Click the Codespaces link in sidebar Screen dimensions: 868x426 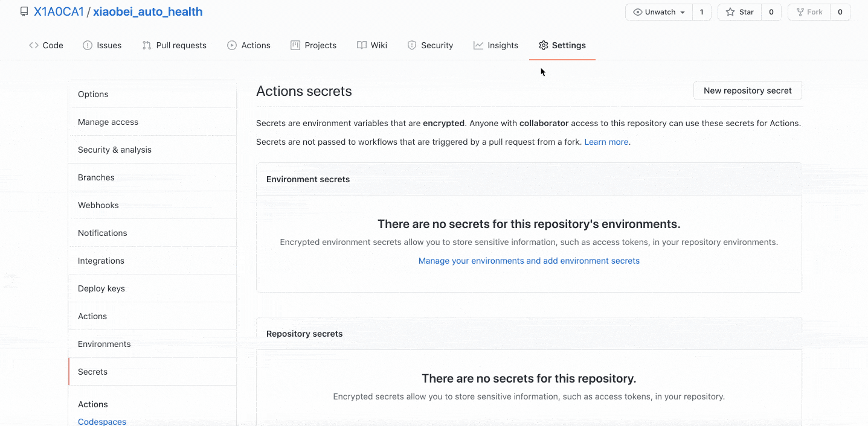(102, 421)
